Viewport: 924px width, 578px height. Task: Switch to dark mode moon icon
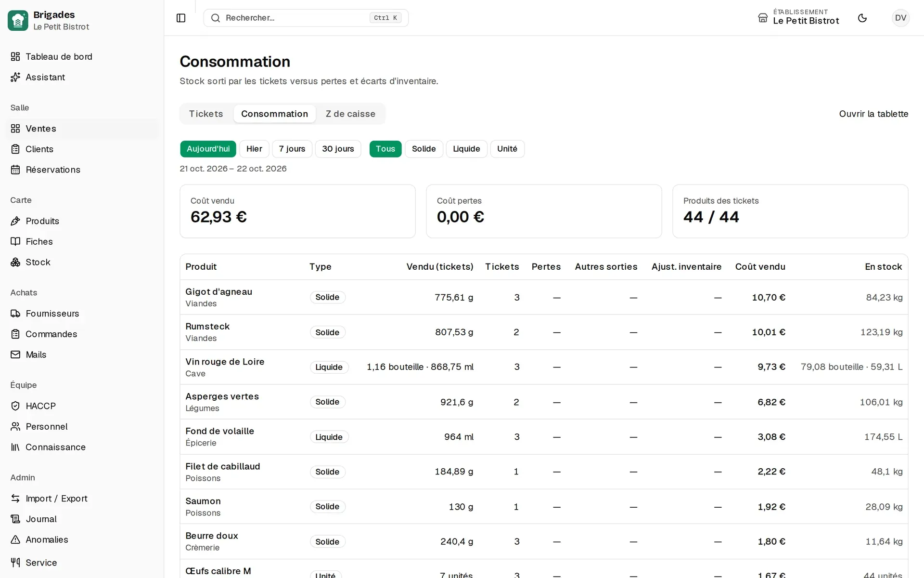[x=862, y=18]
